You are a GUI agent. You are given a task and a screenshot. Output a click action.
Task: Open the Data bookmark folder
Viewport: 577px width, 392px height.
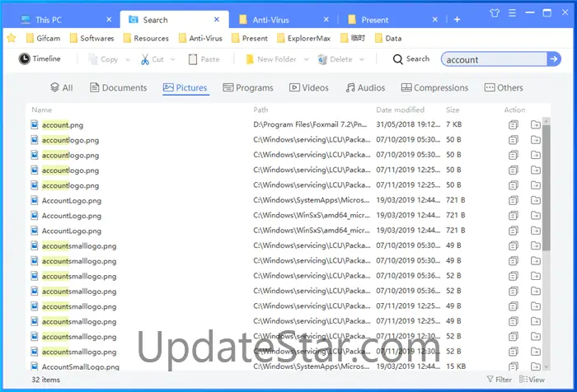click(388, 38)
